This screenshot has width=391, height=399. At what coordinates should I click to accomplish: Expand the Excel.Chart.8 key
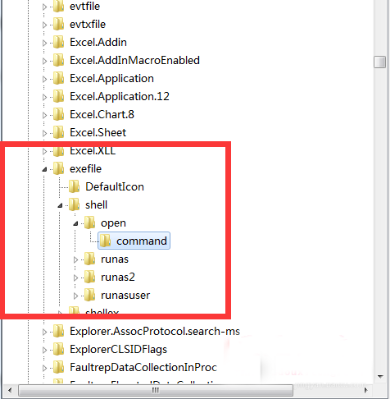click(x=44, y=115)
